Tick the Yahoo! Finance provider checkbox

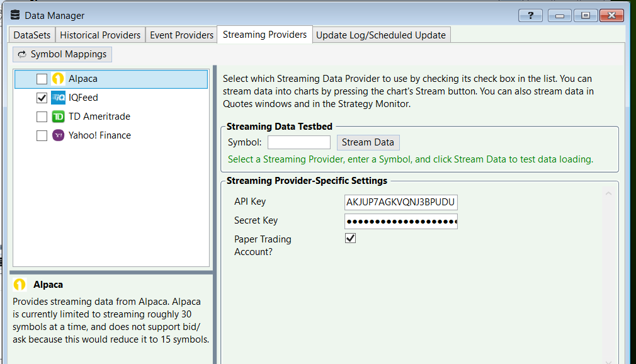42,136
